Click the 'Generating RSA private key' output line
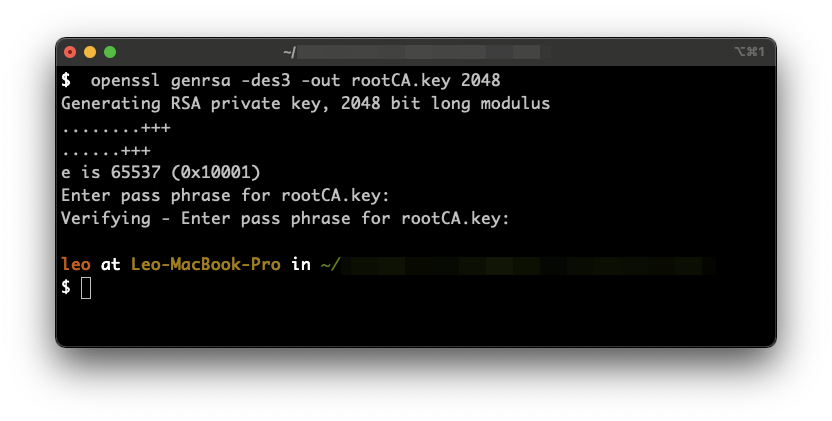 click(306, 104)
